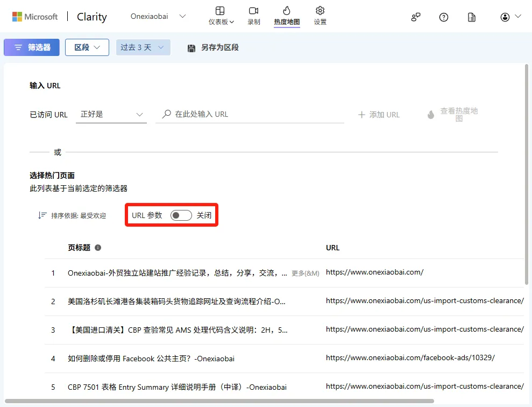Expand the Onexiaobai project dropdown
The image size is (532, 407).
click(158, 16)
